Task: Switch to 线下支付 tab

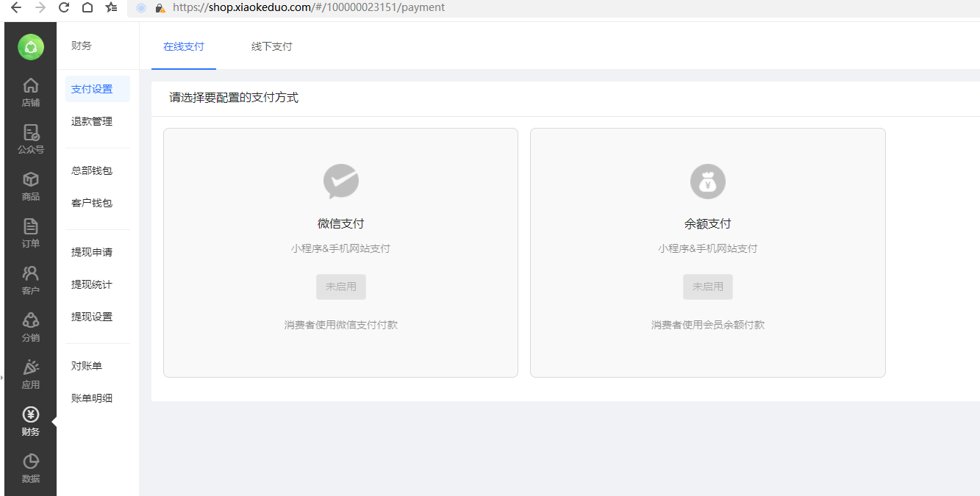Action: point(272,46)
